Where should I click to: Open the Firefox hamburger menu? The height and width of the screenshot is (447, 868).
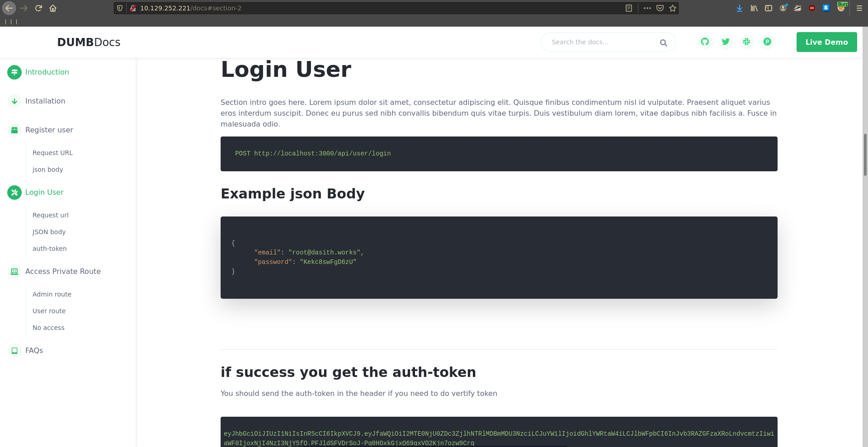click(859, 8)
